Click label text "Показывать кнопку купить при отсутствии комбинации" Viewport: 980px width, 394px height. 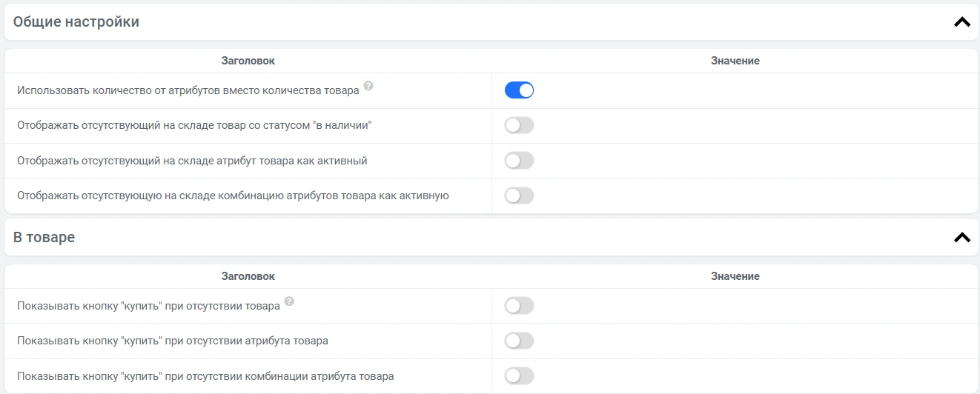(205, 376)
